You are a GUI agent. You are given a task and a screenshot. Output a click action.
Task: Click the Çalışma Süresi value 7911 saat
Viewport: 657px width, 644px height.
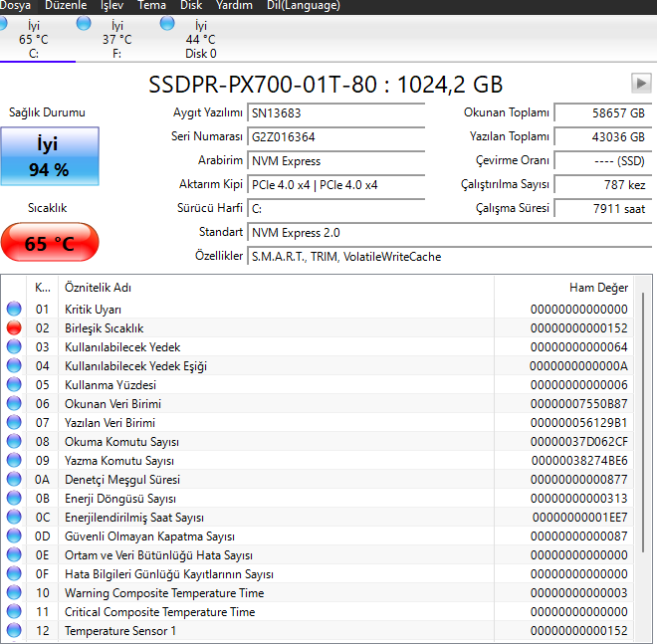603,209
